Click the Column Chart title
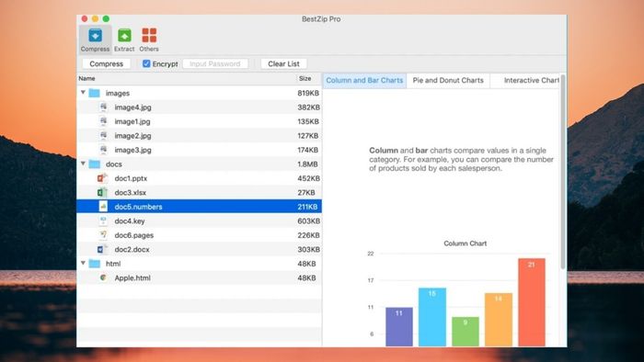This screenshot has height=362, width=644. click(466, 243)
